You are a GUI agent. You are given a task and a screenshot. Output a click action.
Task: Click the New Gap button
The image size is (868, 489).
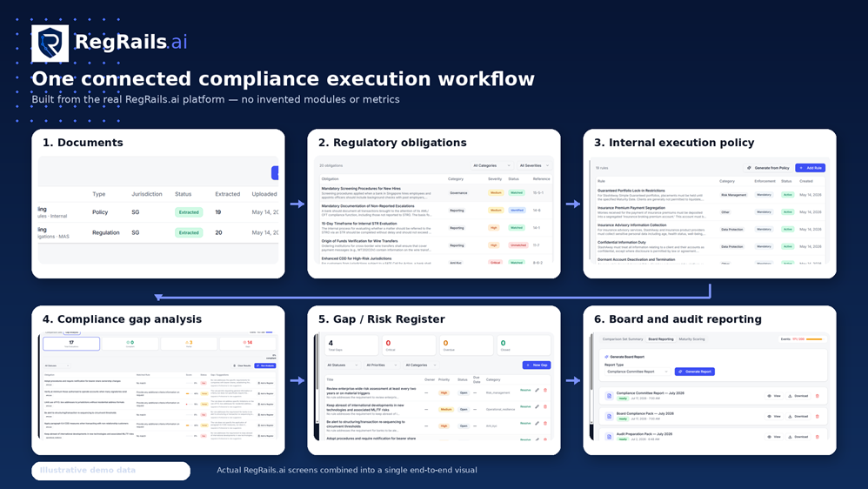[537, 365]
